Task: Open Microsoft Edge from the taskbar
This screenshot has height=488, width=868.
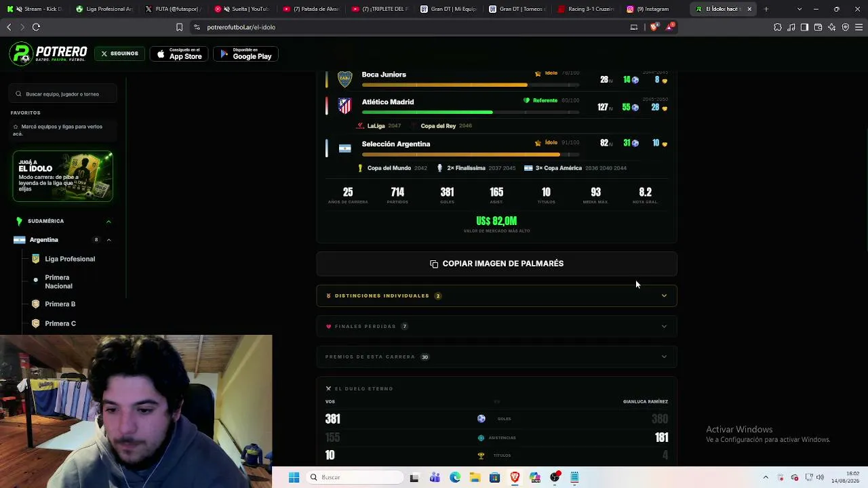Action: click(x=455, y=477)
